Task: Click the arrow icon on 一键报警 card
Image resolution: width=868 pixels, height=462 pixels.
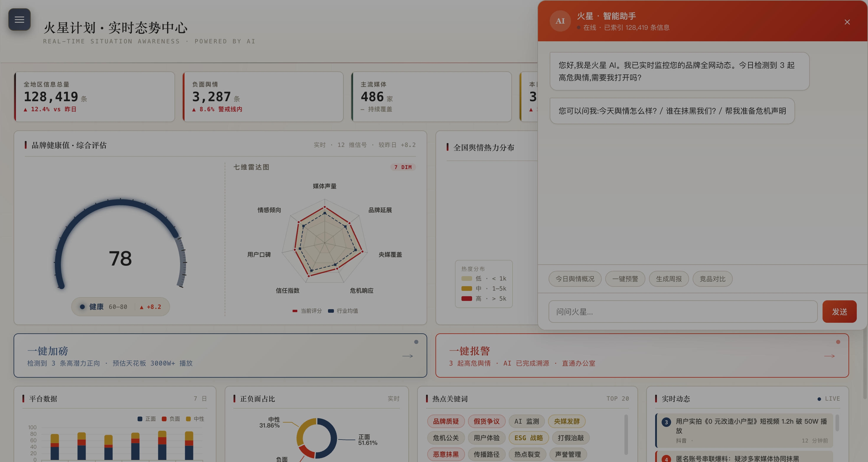Action: click(x=829, y=356)
